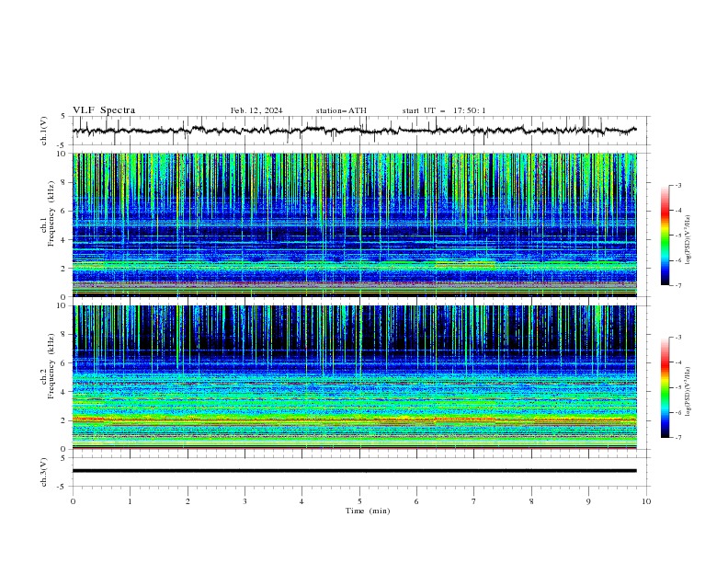
Task: Click the "station=ATH" label
Action: point(341,110)
